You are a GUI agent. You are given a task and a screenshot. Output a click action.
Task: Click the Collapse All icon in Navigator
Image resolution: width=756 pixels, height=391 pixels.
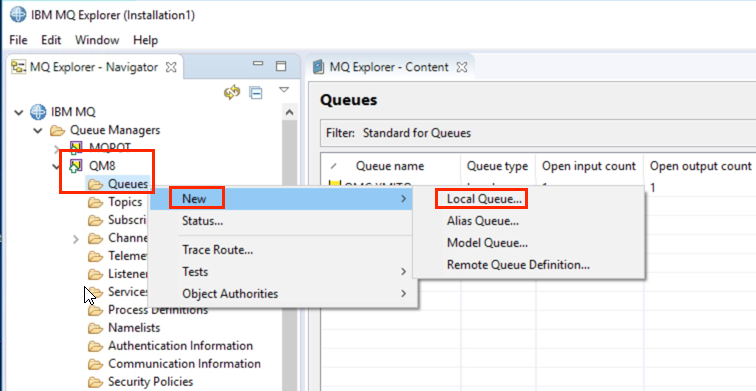(x=256, y=92)
